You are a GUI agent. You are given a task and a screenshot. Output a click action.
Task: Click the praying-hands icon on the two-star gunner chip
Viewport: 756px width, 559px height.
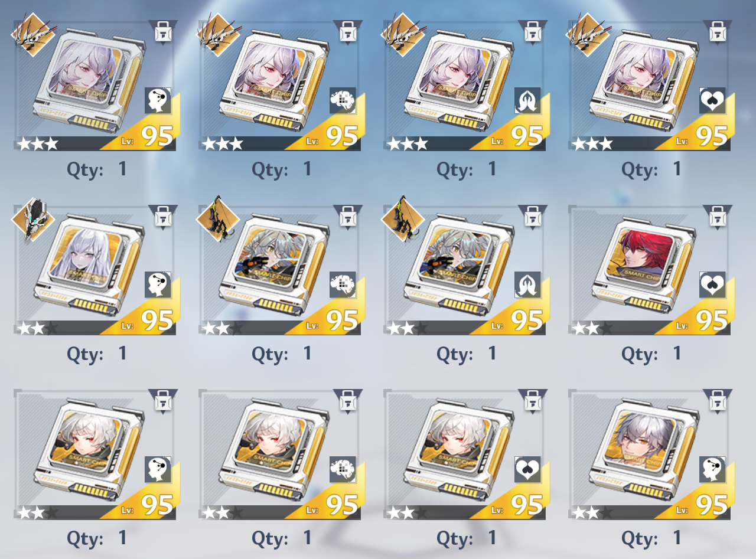click(x=527, y=285)
